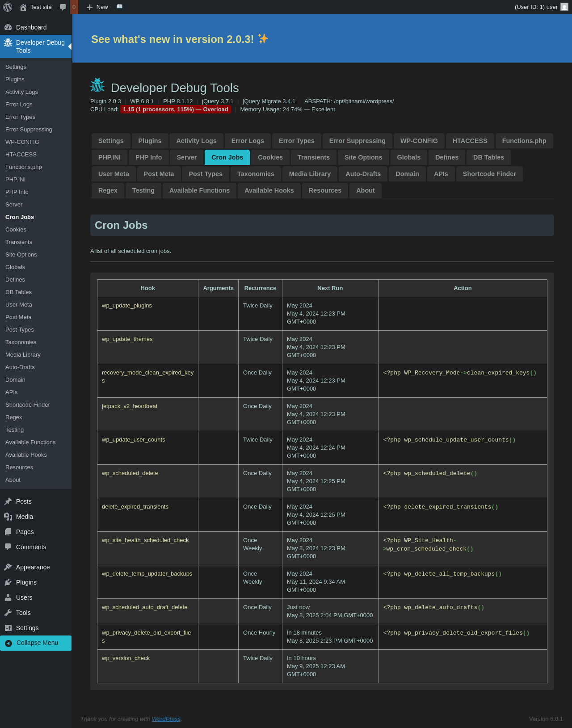Select Activity Logs in sidebar submenu

tap(21, 92)
